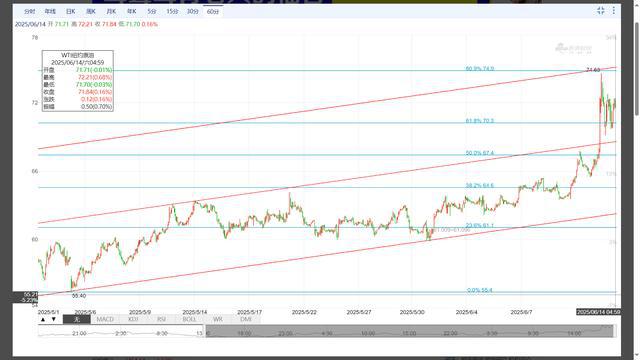Click the down triangle indicator arrow
The image size is (640, 360).
[53, 319]
